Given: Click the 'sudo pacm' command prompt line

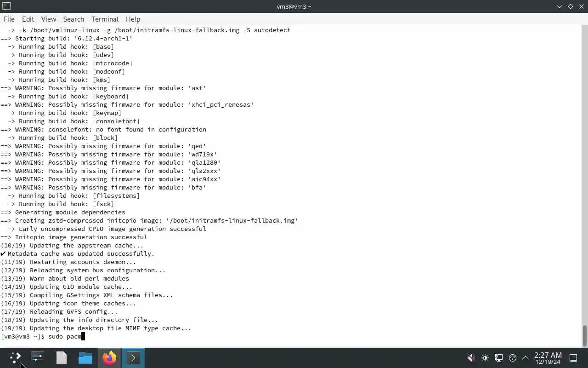Looking at the screenshot, I should [43, 336].
